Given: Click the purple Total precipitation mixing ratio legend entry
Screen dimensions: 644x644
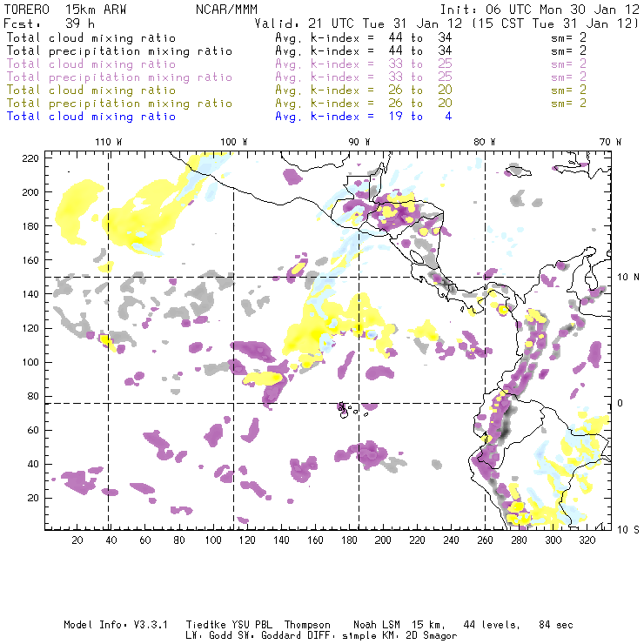Looking at the screenshot, I should 119,77.
